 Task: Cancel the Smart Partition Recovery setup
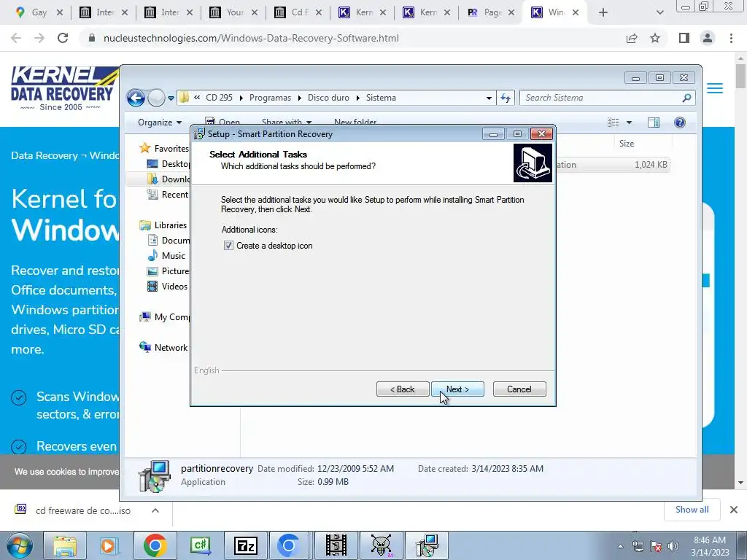point(519,389)
